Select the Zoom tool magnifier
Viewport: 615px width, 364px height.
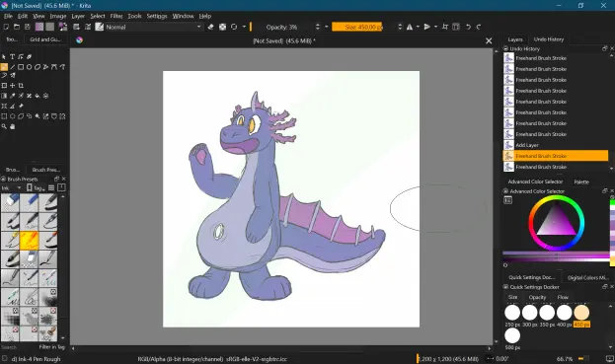[4, 126]
